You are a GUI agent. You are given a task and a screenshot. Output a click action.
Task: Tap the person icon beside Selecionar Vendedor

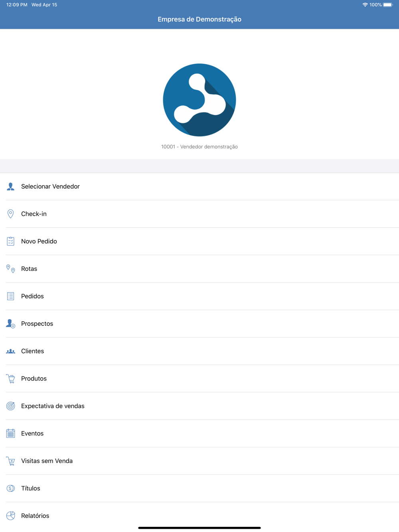(x=11, y=186)
